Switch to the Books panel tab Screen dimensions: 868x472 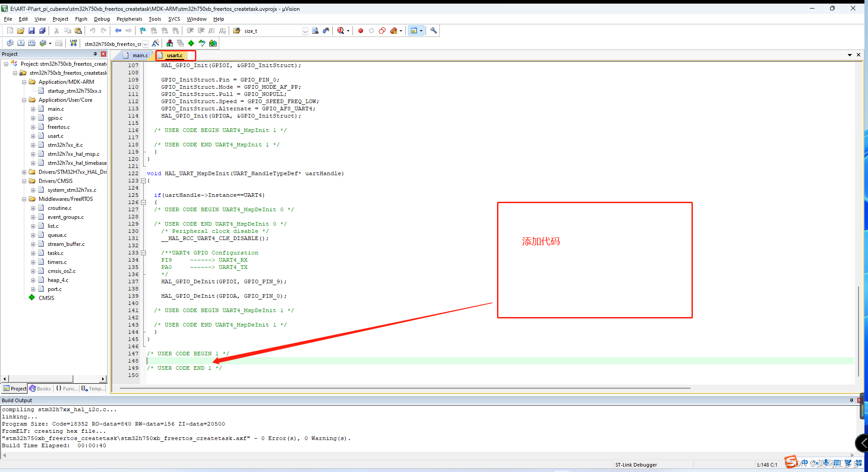tap(41, 389)
